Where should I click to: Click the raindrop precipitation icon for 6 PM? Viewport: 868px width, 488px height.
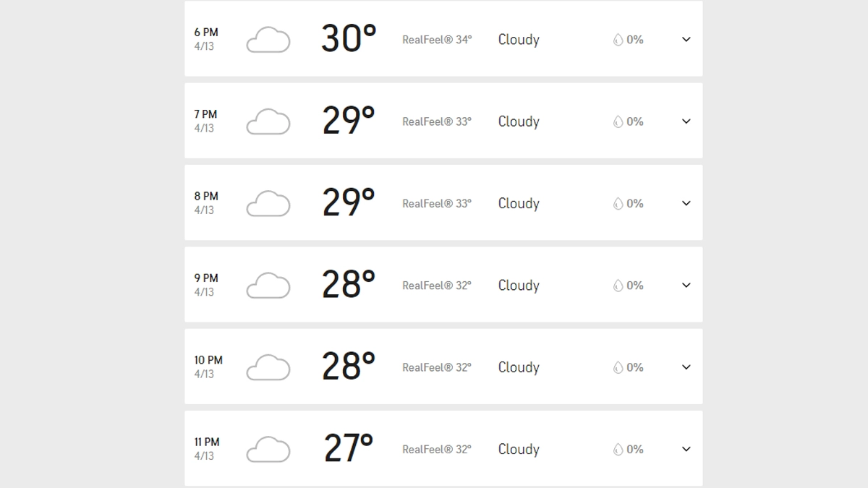click(x=618, y=40)
